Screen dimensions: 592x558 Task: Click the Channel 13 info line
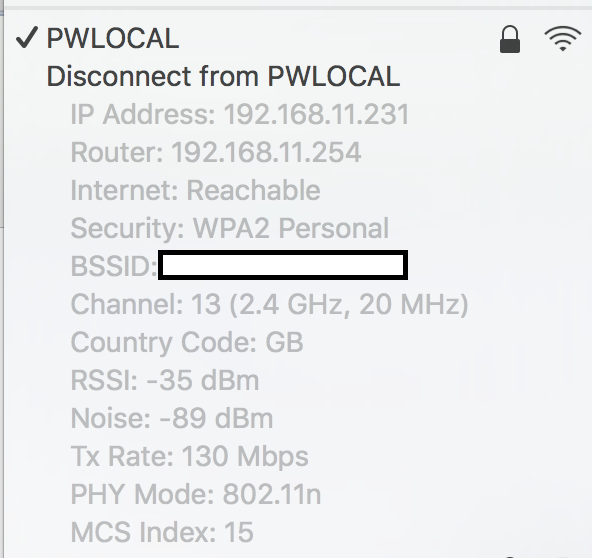270,304
